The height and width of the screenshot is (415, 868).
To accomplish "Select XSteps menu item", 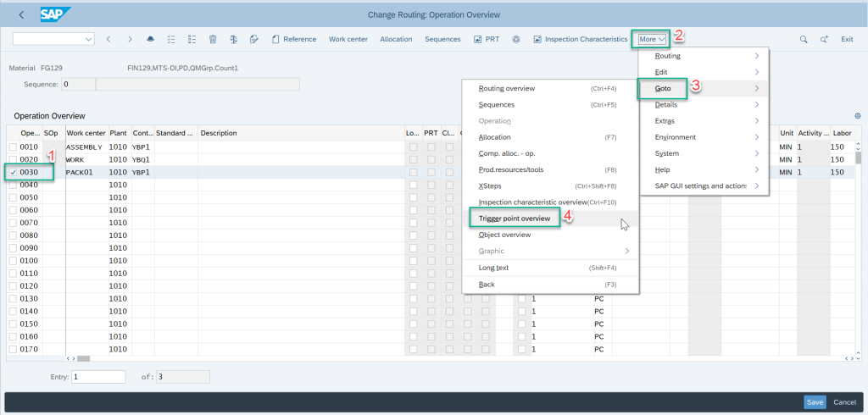I will 551,186.
